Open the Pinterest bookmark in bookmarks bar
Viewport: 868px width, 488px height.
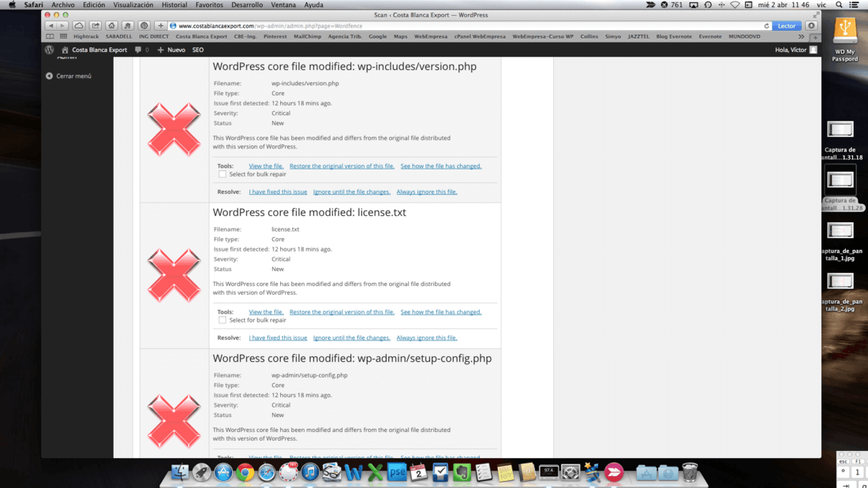click(x=275, y=36)
